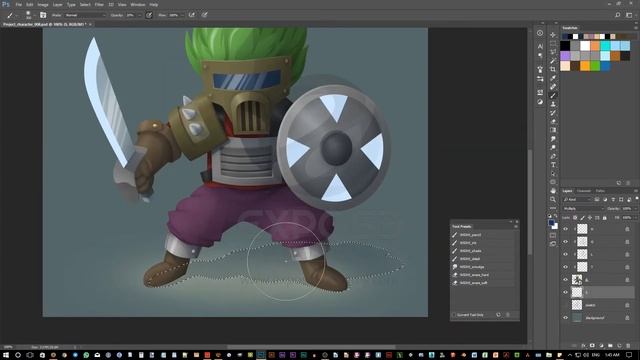The height and width of the screenshot is (360, 640).
Task: Pick the purple swatch
Action: (565, 56)
